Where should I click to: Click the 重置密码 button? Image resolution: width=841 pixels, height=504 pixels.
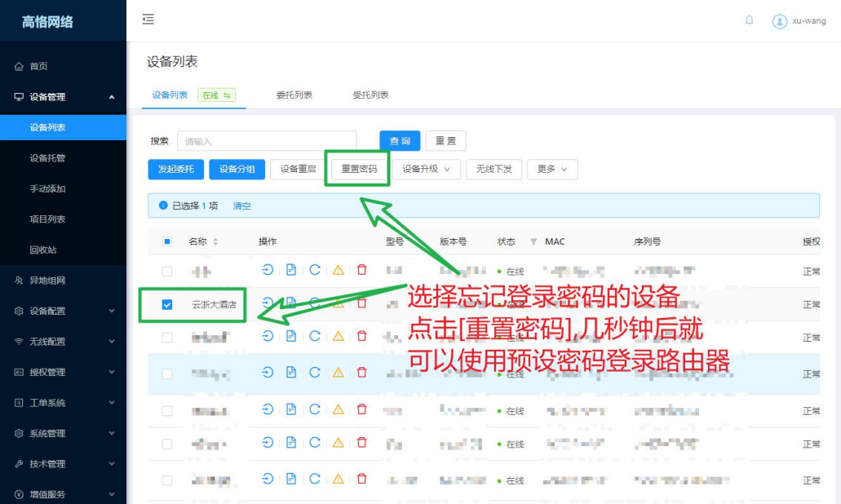359,169
